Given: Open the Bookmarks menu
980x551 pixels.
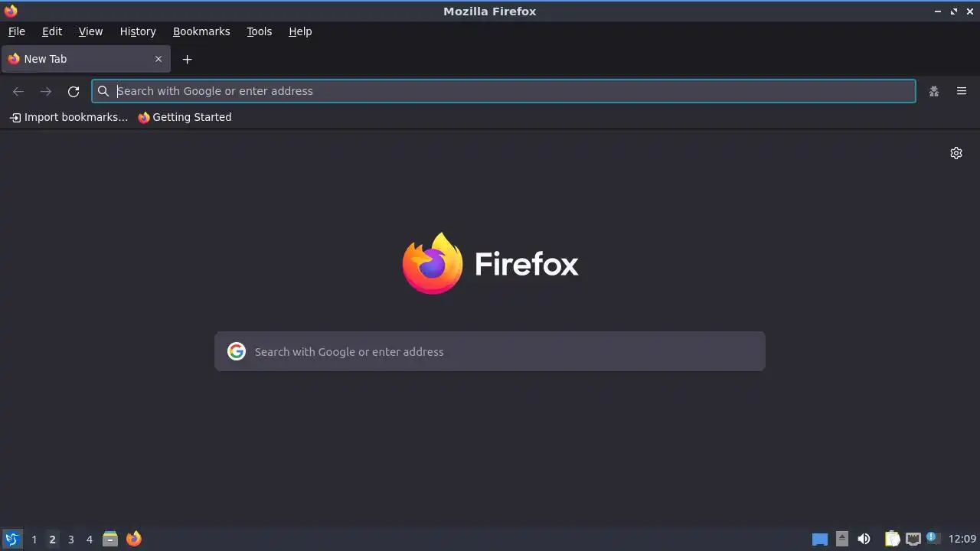Looking at the screenshot, I should pos(201,31).
